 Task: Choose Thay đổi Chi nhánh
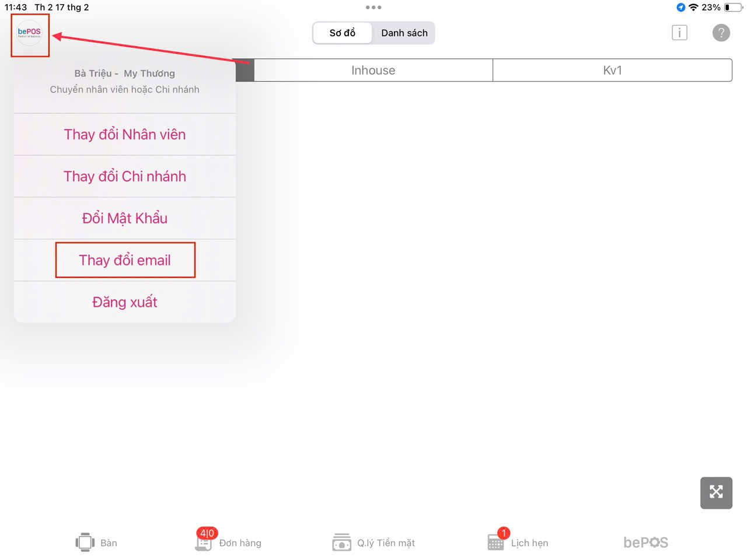pos(125,177)
